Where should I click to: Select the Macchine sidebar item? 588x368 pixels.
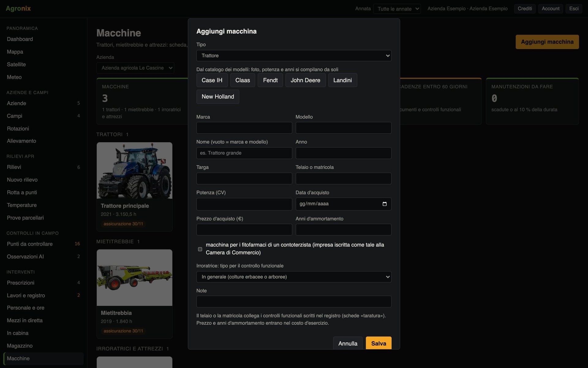point(43,358)
